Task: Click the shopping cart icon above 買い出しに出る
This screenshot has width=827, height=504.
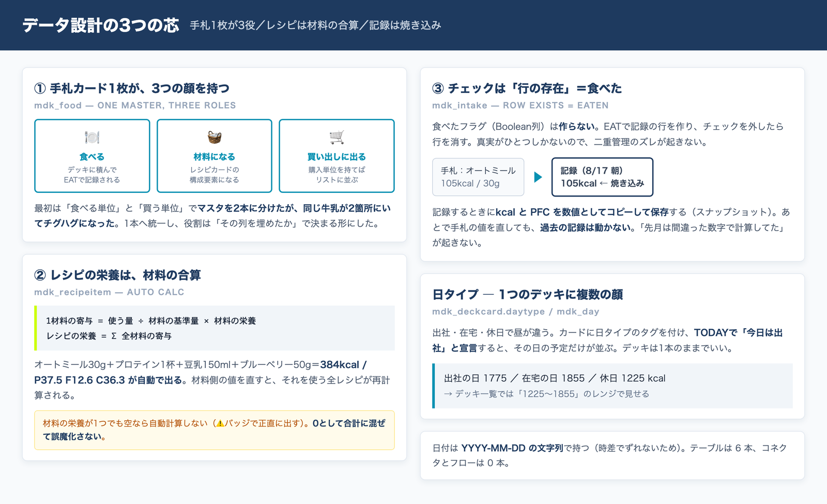Action: coord(337,137)
